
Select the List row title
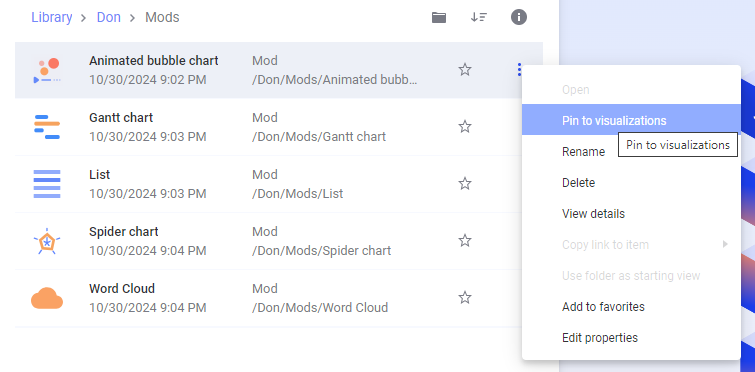point(100,175)
